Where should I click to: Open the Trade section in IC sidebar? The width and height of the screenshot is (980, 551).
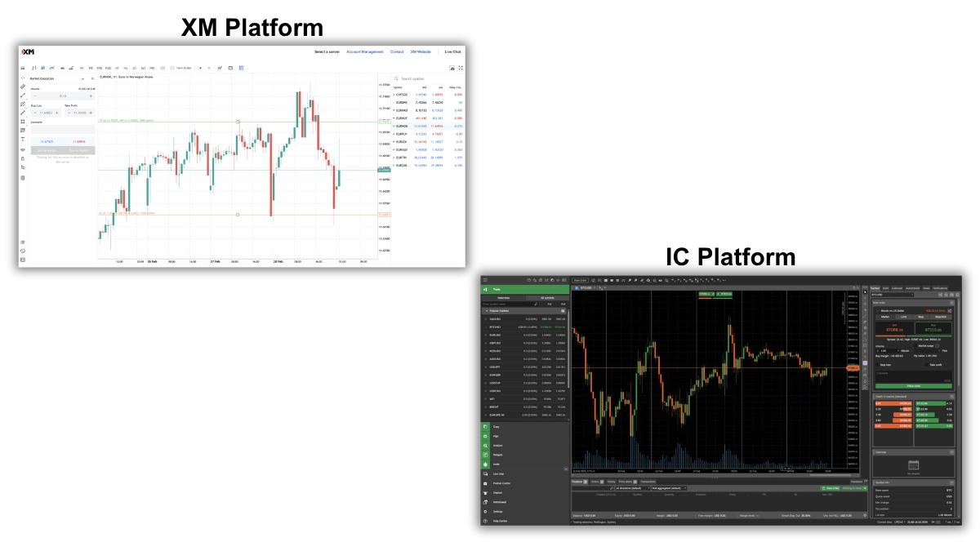click(525, 289)
